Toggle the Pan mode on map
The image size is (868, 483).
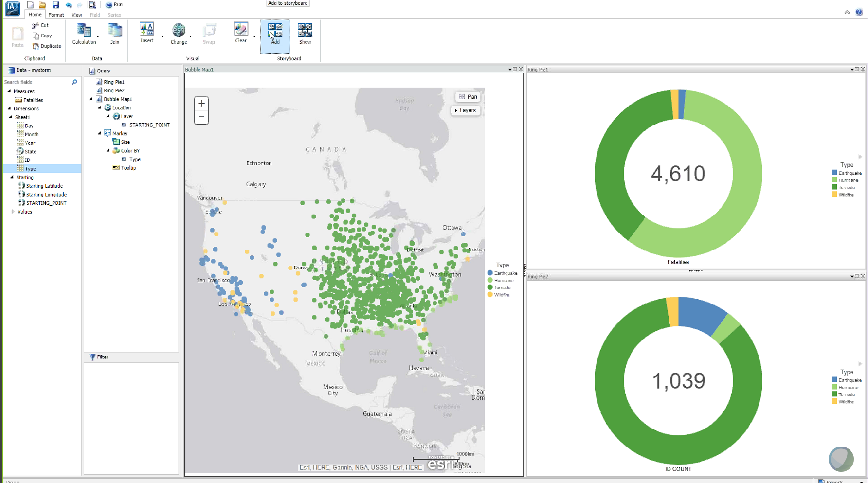(x=468, y=97)
